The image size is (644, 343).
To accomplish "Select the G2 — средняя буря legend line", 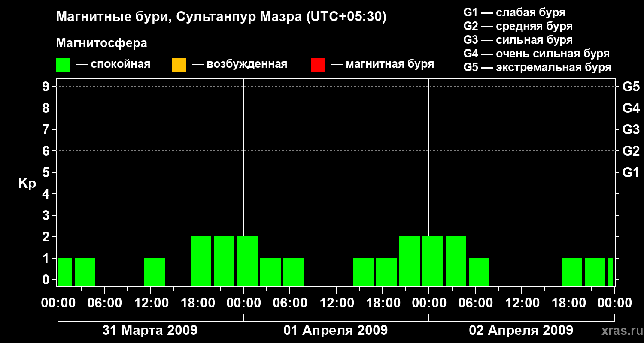I will (x=518, y=26).
